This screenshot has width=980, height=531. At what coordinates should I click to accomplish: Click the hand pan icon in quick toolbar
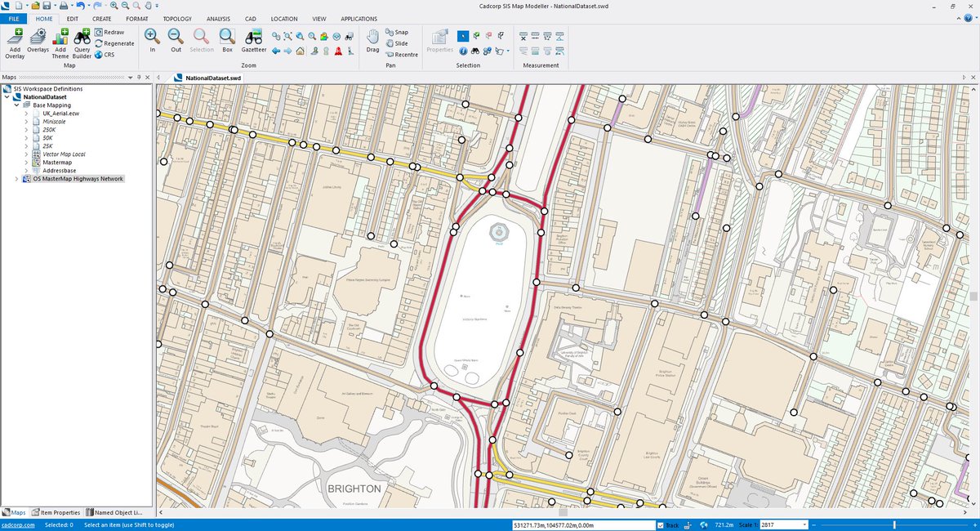(x=148, y=5)
